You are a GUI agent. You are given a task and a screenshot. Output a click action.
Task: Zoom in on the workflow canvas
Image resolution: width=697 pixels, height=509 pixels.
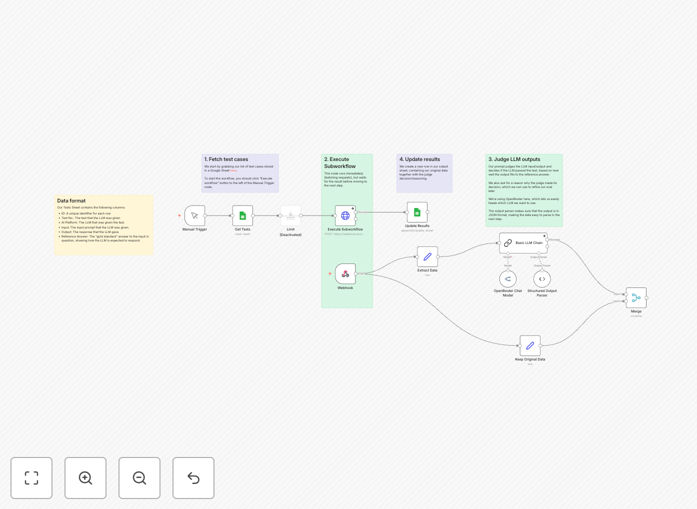click(x=85, y=478)
